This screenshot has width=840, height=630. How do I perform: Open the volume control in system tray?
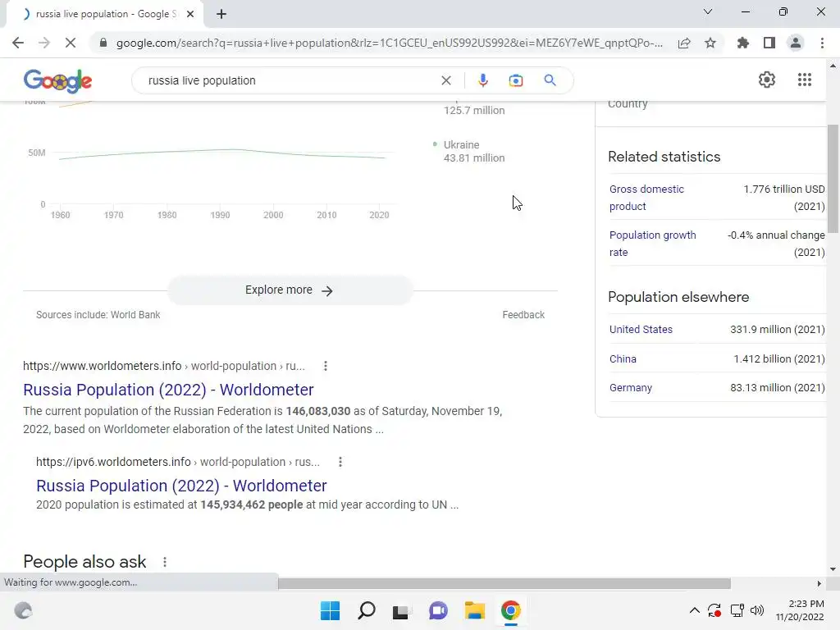[757, 610]
